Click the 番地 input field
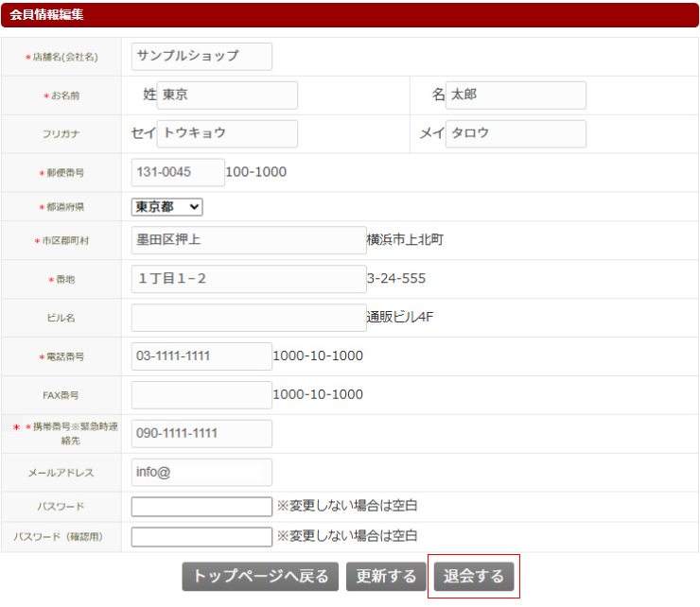This screenshot has width=700, height=607. [249, 279]
